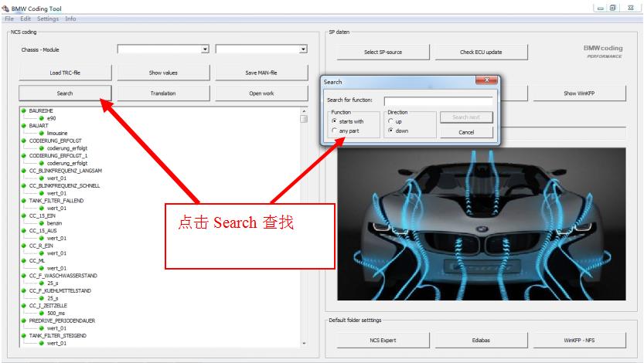Click the Translation button

[x=163, y=93]
